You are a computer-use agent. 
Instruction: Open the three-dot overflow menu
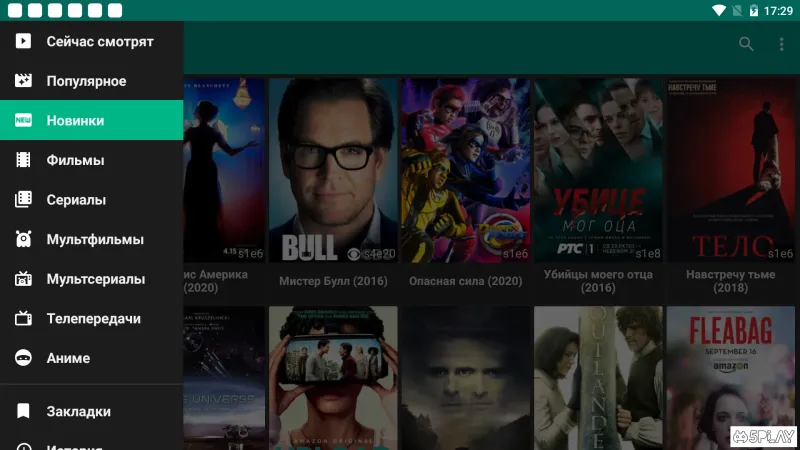pos(782,44)
